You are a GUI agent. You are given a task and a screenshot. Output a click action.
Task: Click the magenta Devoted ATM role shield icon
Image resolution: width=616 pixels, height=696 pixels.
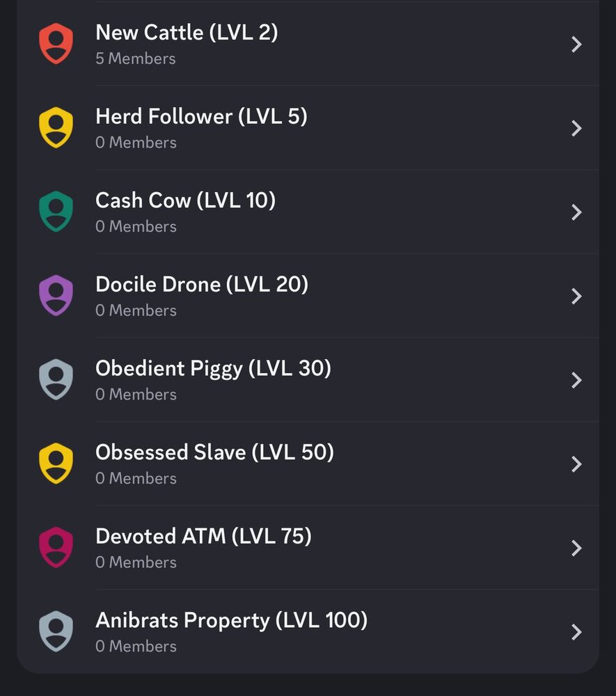tap(56, 548)
